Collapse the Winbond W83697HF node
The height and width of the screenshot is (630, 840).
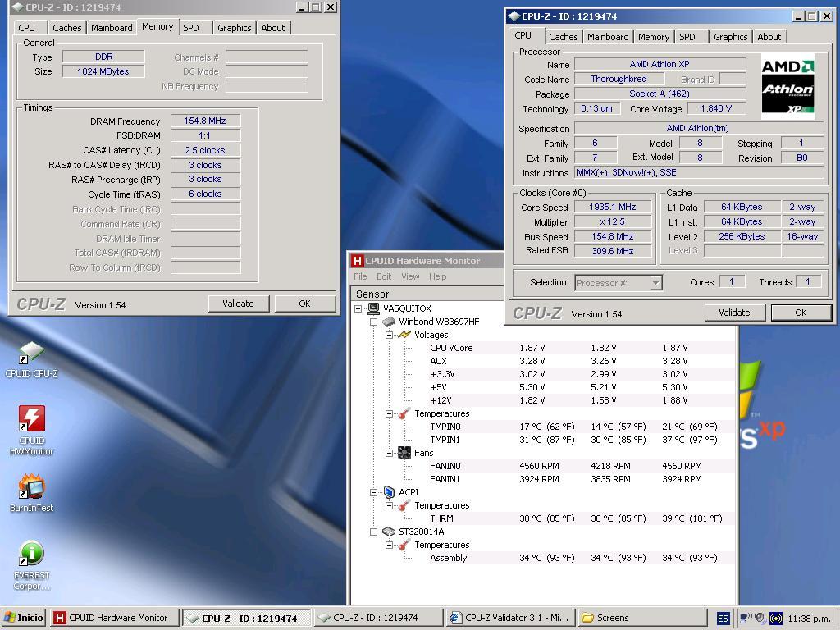tap(373, 322)
